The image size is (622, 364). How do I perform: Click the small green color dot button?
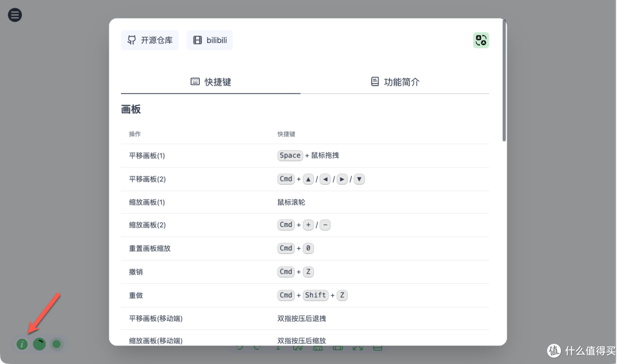pyautogui.click(x=56, y=344)
